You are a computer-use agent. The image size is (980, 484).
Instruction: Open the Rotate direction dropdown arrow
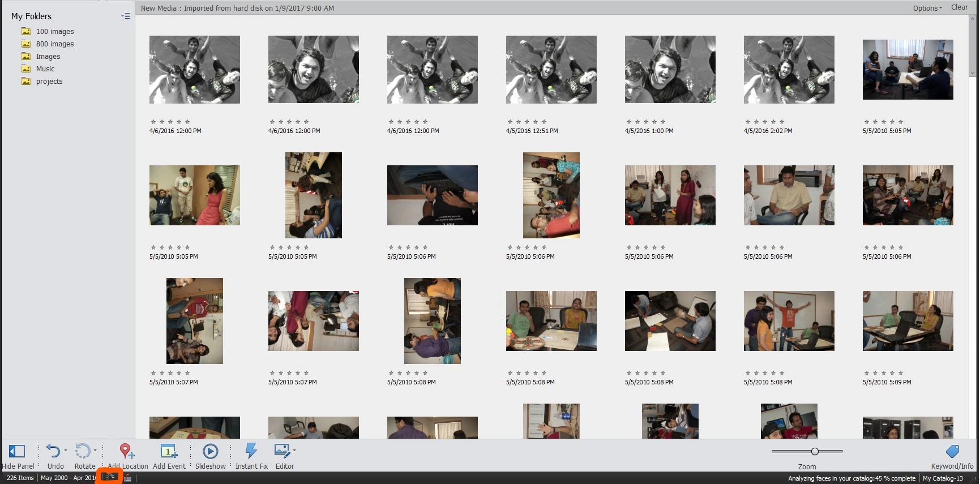coord(95,451)
